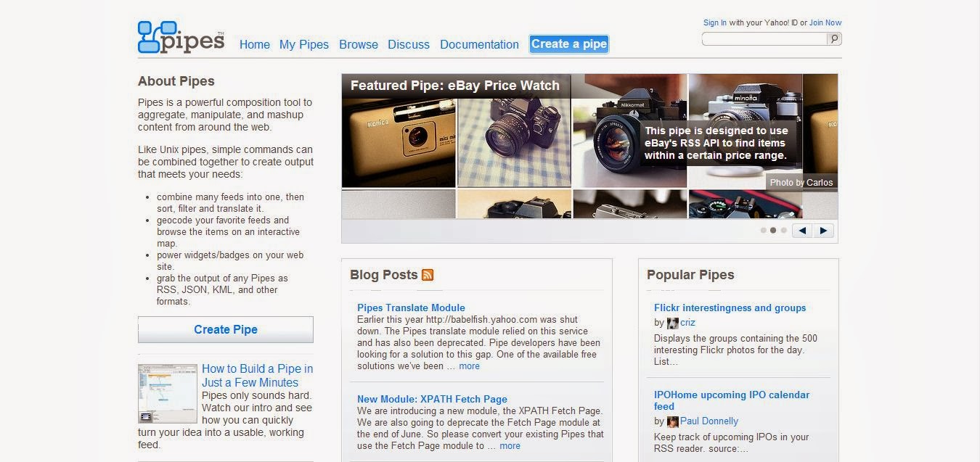Click the search magnifier icon
This screenshot has height=462, width=980.
tap(835, 39)
